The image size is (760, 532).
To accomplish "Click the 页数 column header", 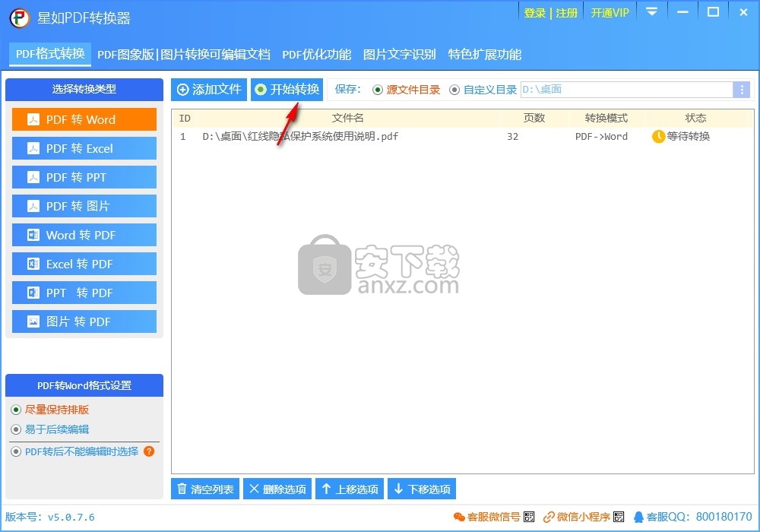I will pos(534,119).
